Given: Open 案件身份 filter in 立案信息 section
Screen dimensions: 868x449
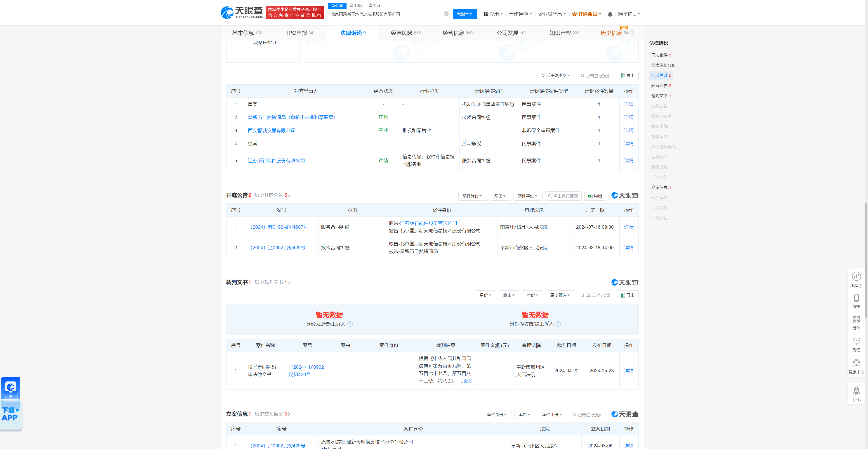Looking at the screenshot, I should [497, 415].
